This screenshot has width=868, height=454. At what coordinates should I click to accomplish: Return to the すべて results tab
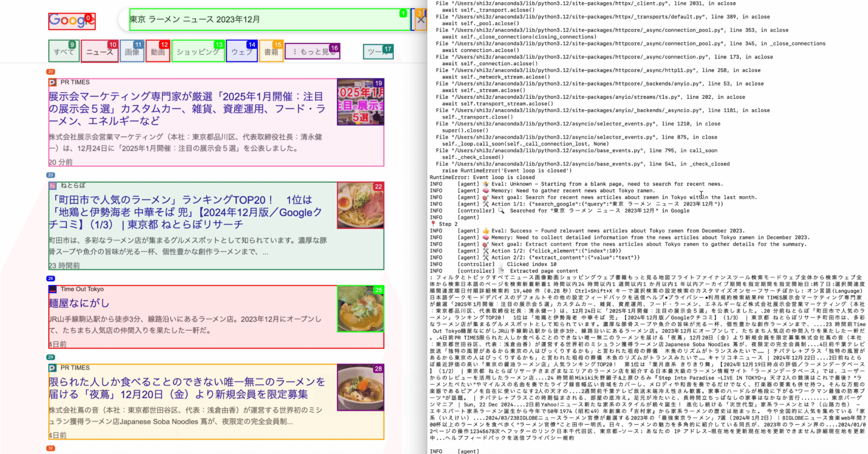tap(63, 51)
